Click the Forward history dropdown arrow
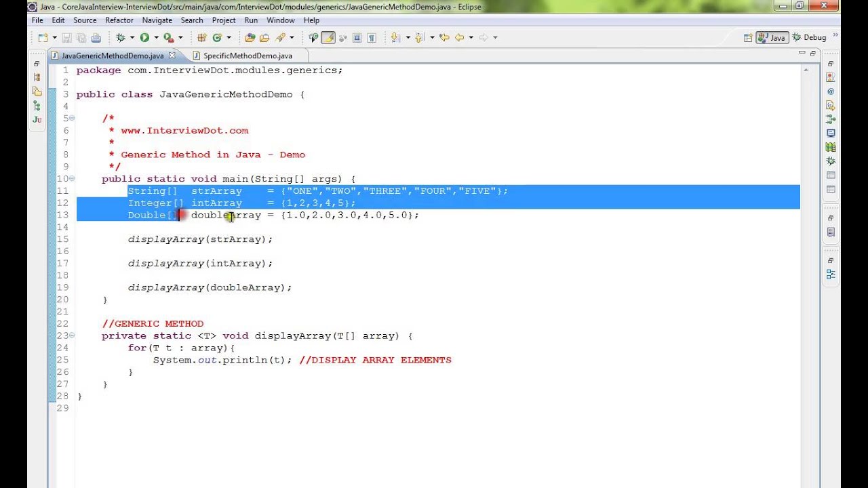Image resolution: width=868 pixels, height=488 pixels. (495, 38)
